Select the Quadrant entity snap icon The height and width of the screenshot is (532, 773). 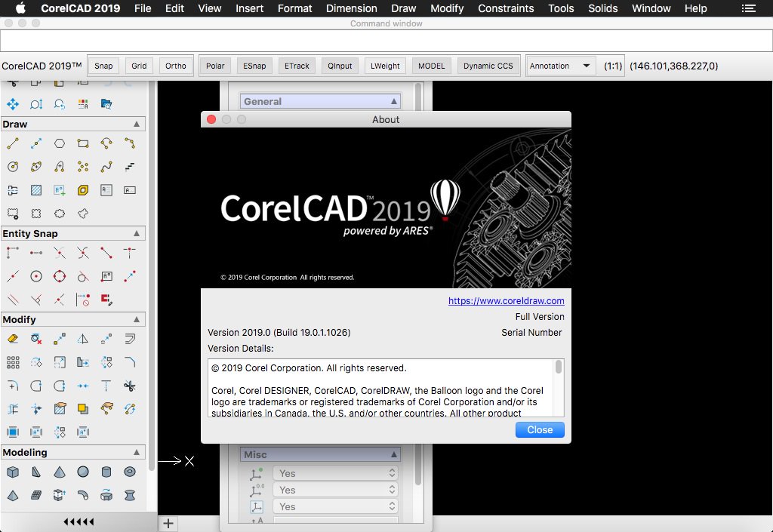pyautogui.click(x=60, y=276)
